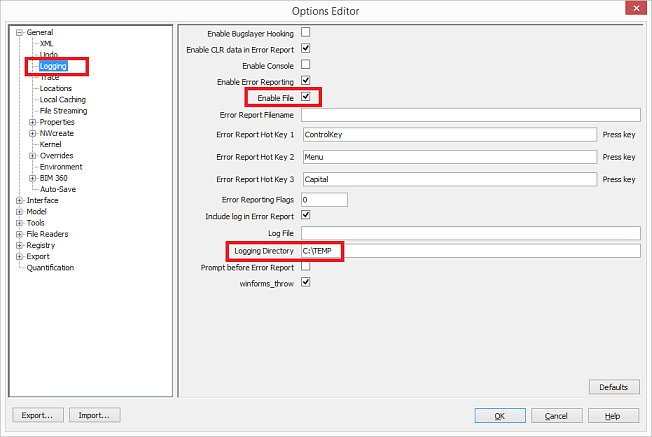Toggle winforms_throw checkbox

306,283
